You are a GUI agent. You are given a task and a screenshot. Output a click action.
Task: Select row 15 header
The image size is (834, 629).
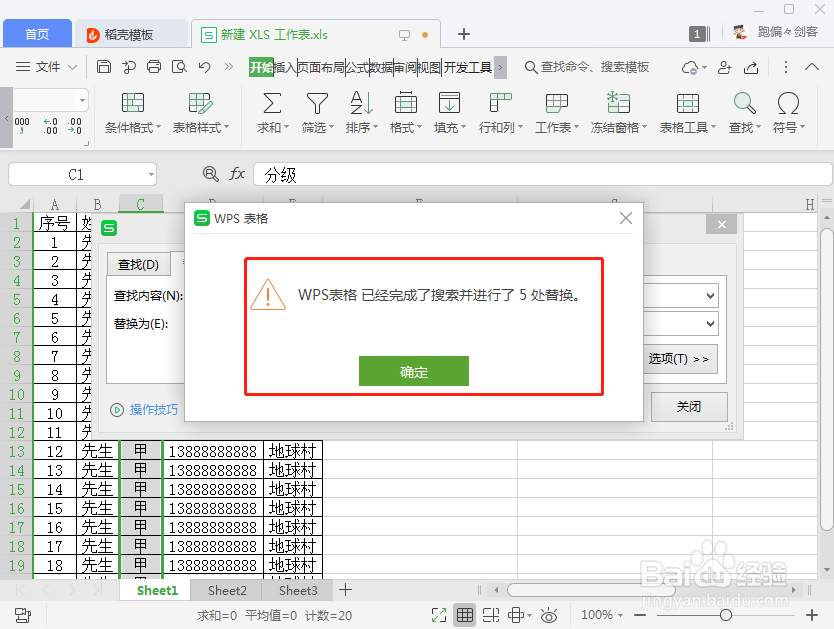(x=16, y=489)
